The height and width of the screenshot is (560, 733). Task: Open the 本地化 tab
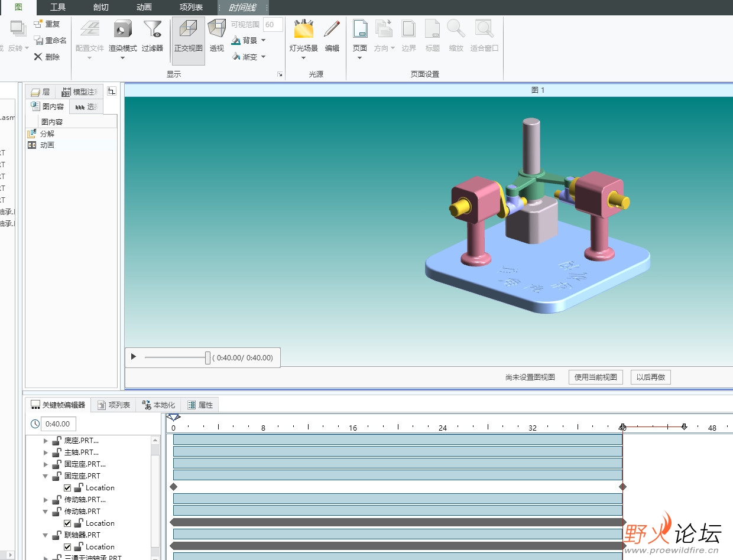click(x=158, y=405)
